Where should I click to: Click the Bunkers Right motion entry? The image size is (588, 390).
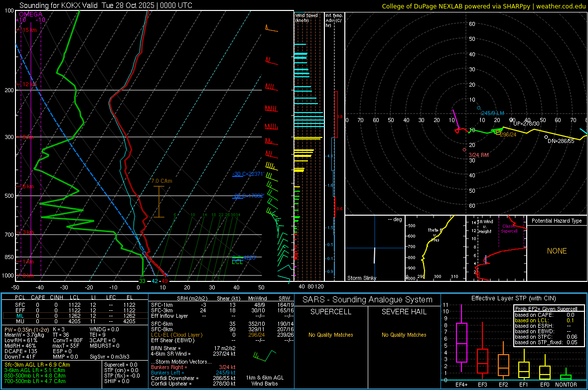coord(193,367)
